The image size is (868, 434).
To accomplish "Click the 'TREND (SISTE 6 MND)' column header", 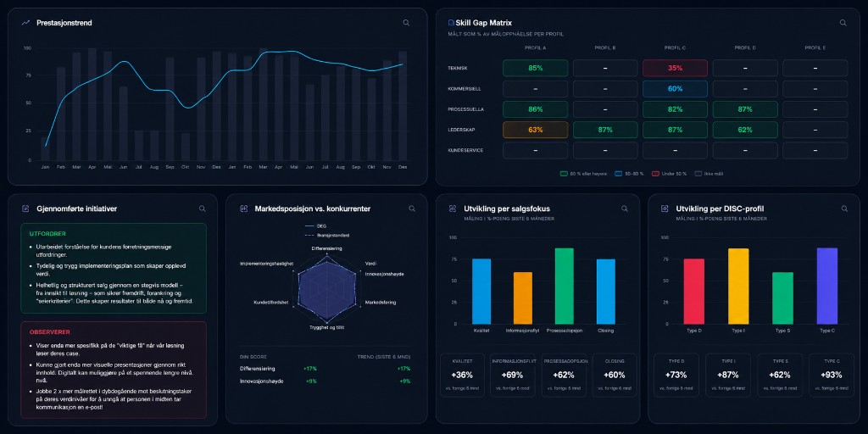I will (384, 357).
